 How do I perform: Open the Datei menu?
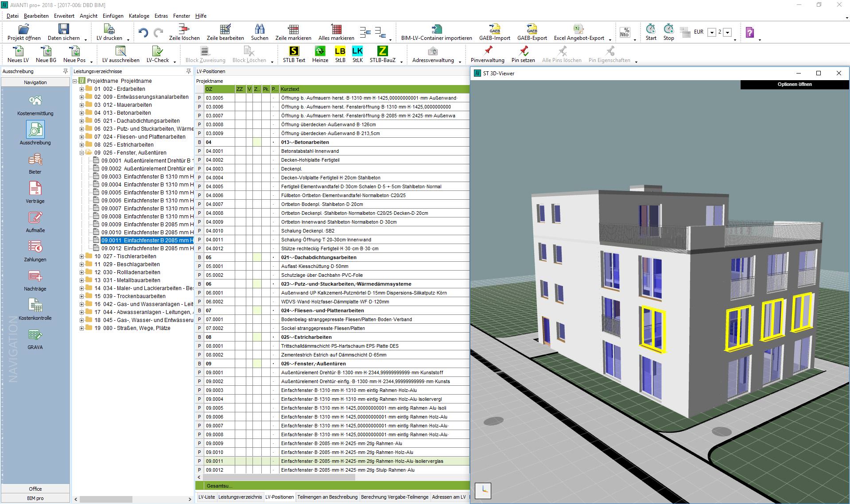(x=12, y=16)
